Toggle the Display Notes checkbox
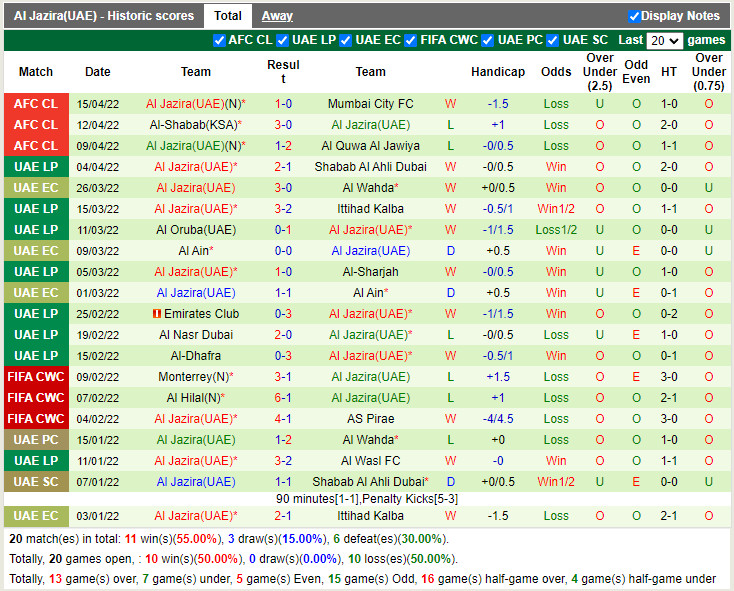The height and width of the screenshot is (591, 734). tap(634, 16)
